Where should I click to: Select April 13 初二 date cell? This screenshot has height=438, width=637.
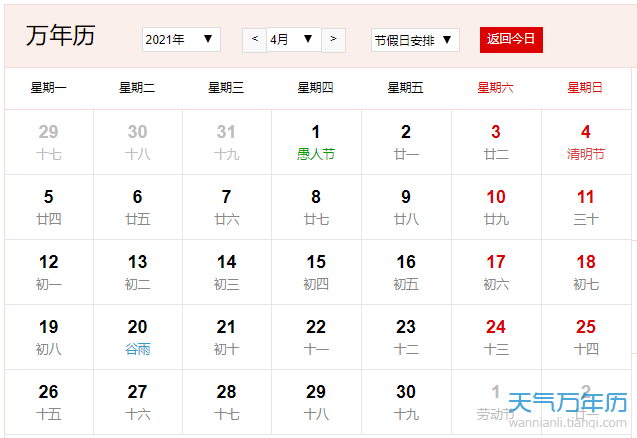(138, 272)
